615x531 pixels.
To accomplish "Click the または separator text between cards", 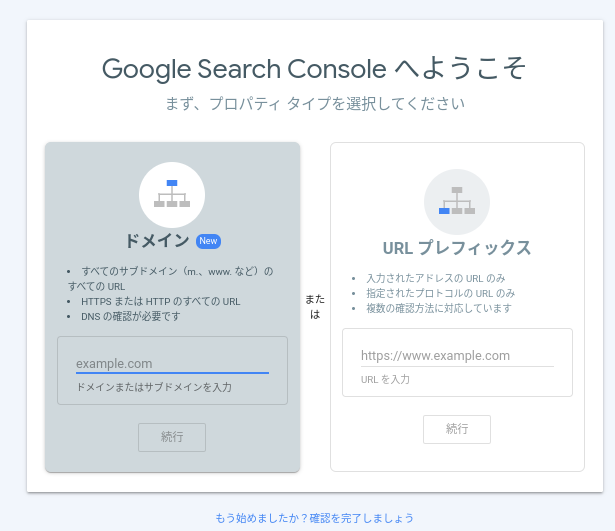I will [315, 307].
